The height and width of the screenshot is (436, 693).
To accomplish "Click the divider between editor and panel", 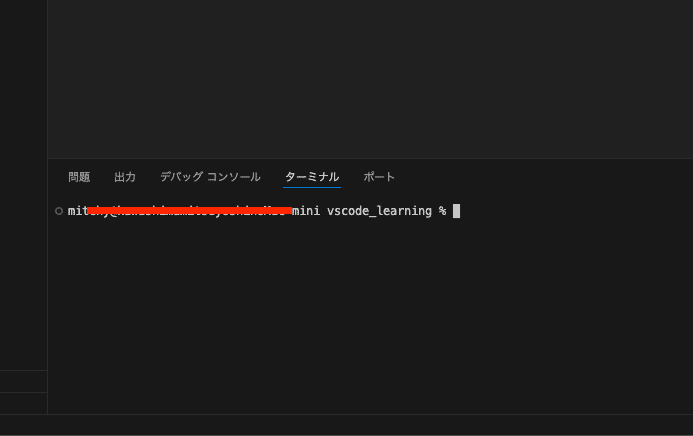I will (x=370, y=158).
